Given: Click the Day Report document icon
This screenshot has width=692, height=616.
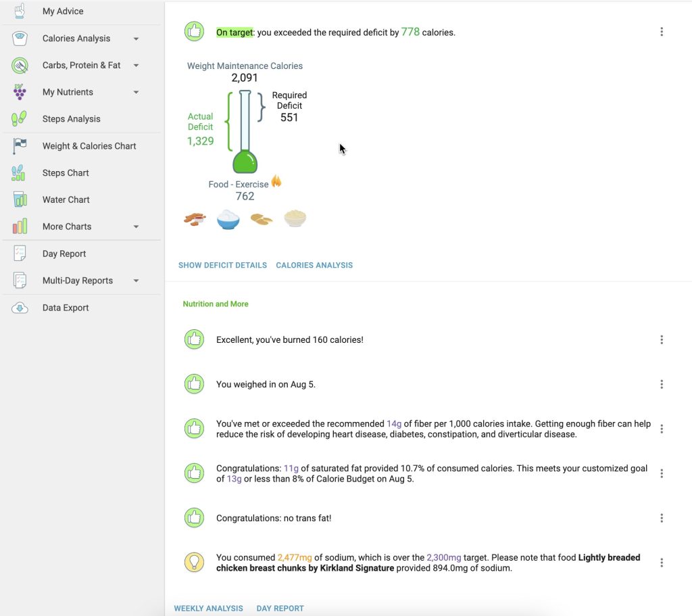Looking at the screenshot, I should click(x=20, y=254).
